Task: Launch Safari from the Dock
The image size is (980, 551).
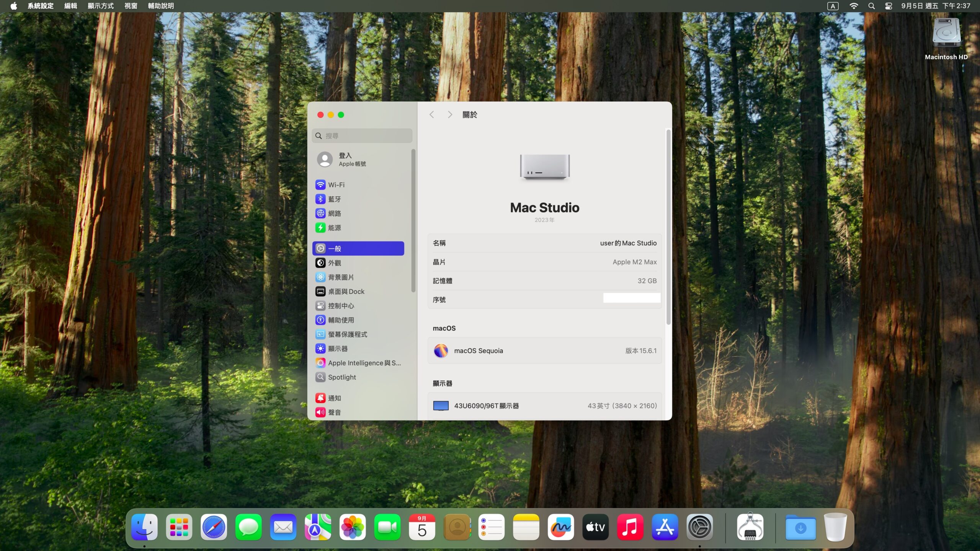Action: click(214, 527)
